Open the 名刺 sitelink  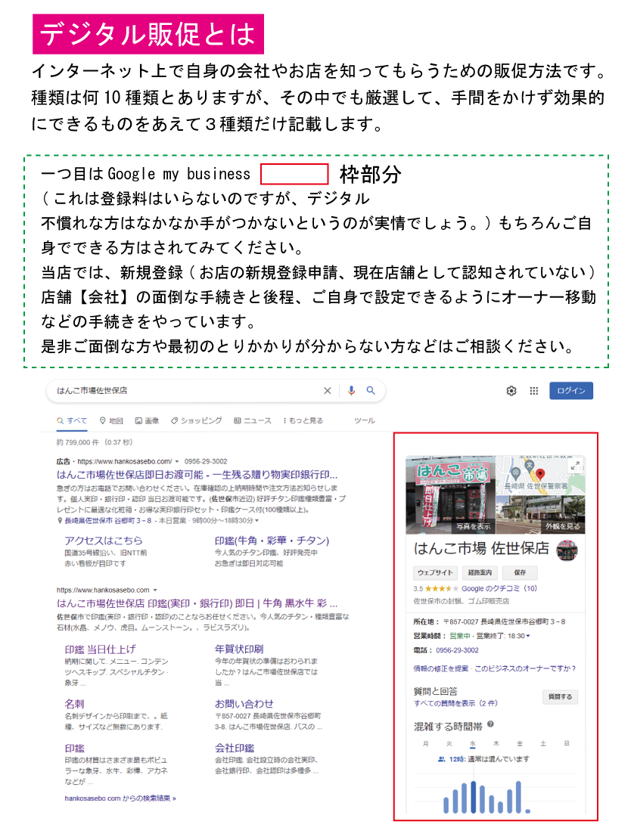tap(74, 704)
